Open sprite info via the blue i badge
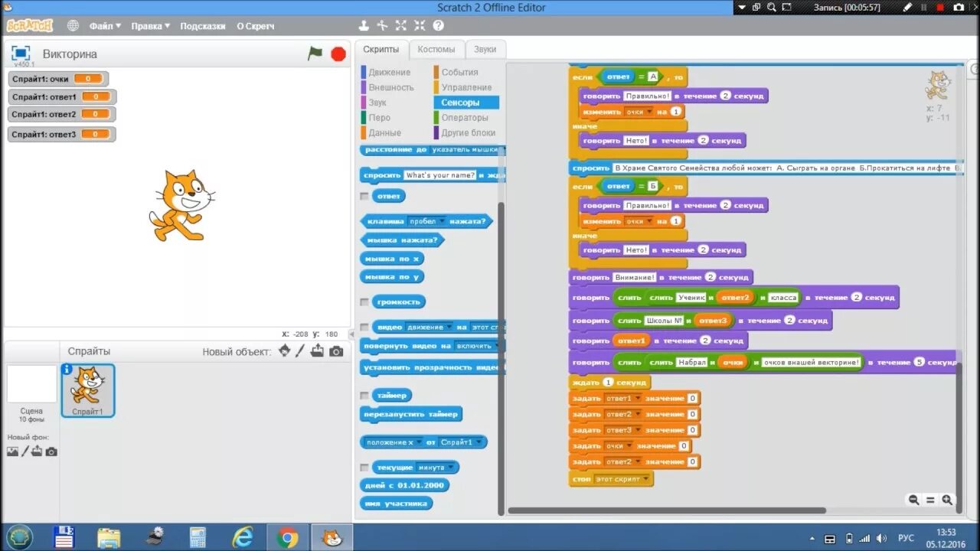The width and height of the screenshot is (980, 551). [67, 369]
